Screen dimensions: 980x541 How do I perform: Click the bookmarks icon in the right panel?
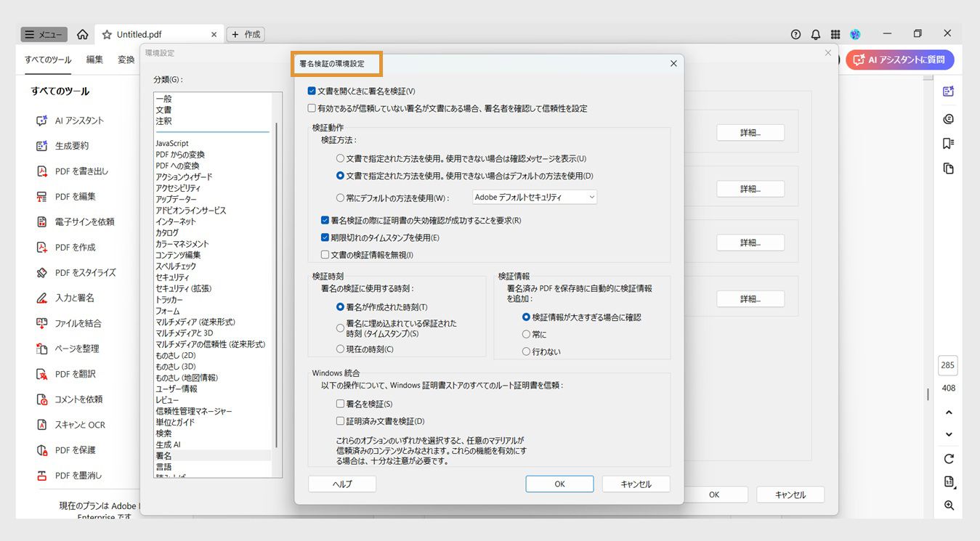947,144
